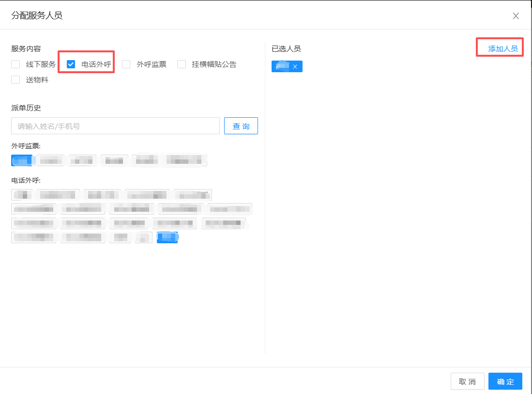Tick the 外呼监票 checkbox

tap(126, 64)
